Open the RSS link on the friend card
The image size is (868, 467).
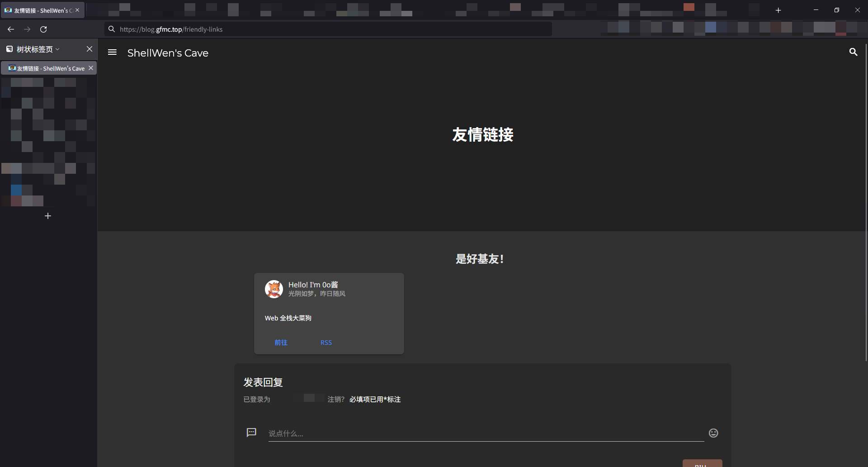pos(326,343)
